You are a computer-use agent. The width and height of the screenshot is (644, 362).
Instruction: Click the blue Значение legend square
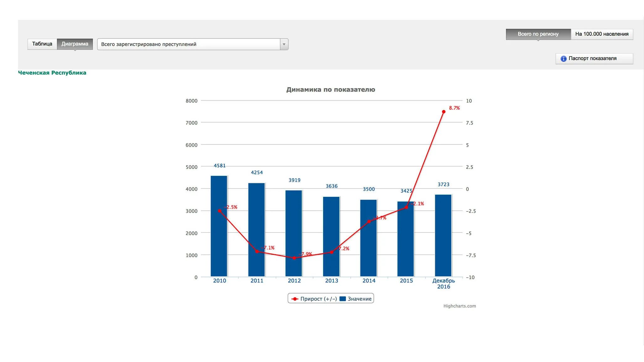coord(343,299)
